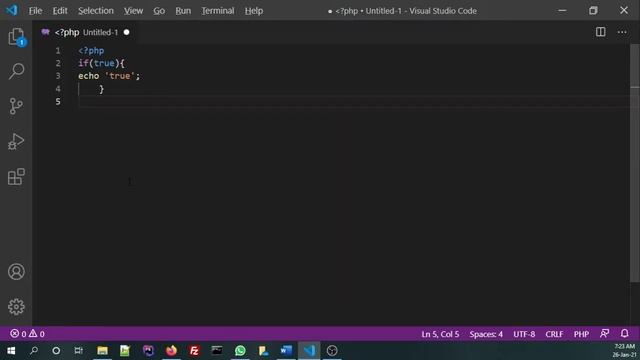
Task: Click the editor vertical scrollbar
Action: 635,163
